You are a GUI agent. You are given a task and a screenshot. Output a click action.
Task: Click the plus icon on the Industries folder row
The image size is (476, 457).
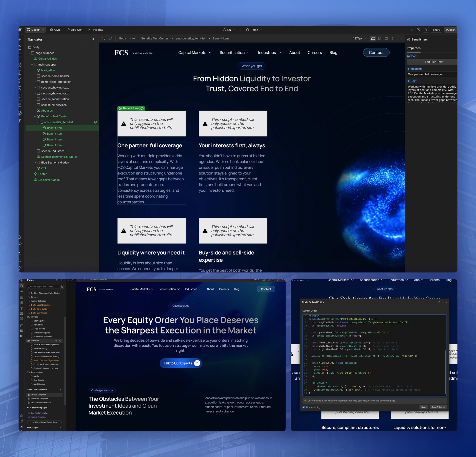tap(56, 341)
